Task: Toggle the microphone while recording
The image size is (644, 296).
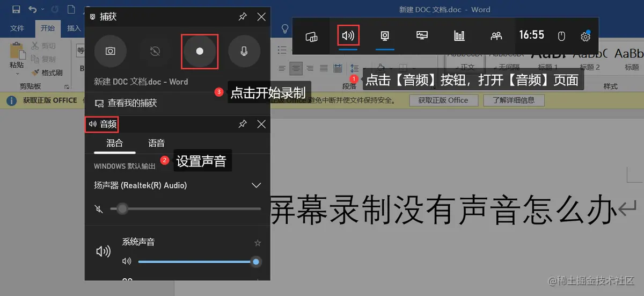Action: point(244,51)
